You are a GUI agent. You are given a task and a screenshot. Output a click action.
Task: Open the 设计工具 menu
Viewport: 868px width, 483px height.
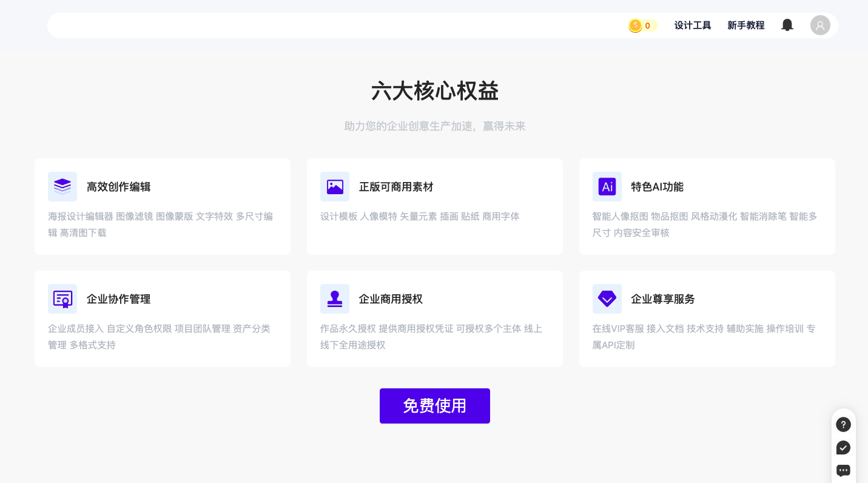coord(693,25)
